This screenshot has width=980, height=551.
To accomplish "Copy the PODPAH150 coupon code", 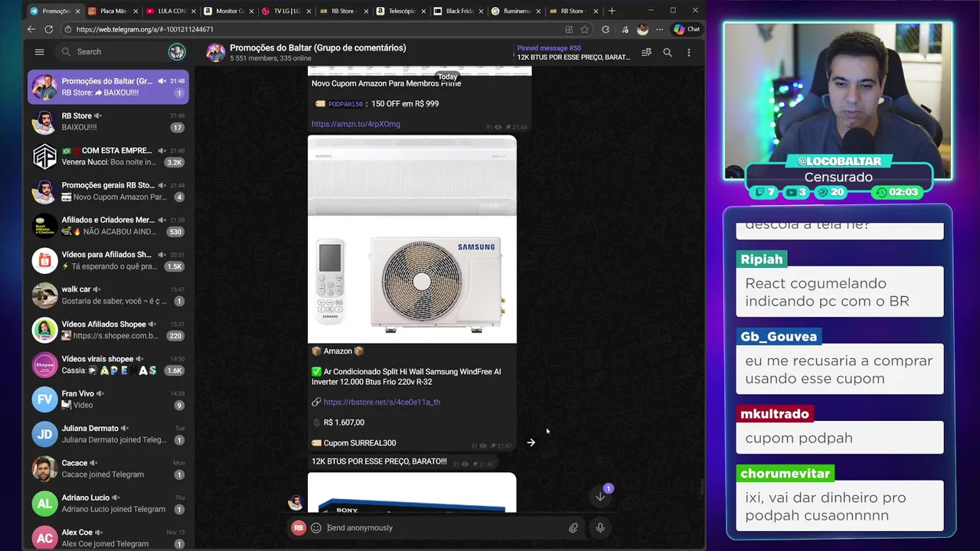I will coord(345,104).
